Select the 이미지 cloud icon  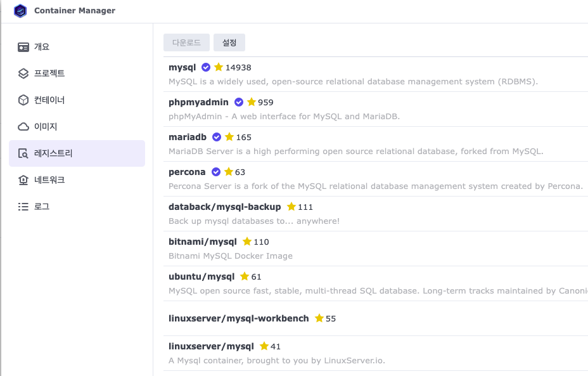pos(23,127)
